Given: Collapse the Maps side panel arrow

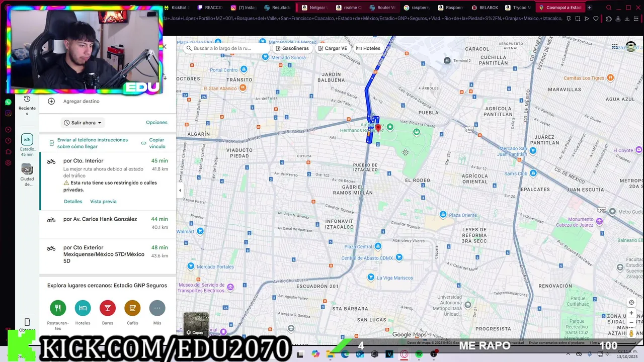Looking at the screenshot, I should (x=180, y=191).
